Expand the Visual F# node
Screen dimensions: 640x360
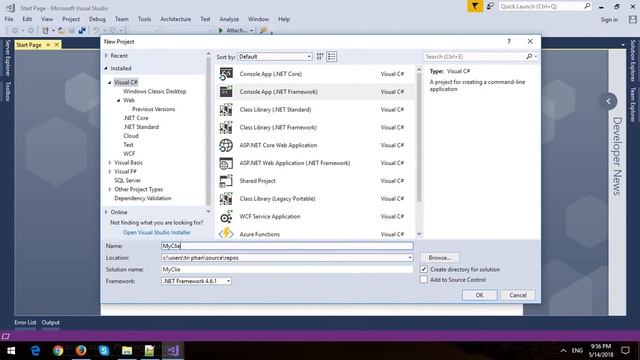109,171
